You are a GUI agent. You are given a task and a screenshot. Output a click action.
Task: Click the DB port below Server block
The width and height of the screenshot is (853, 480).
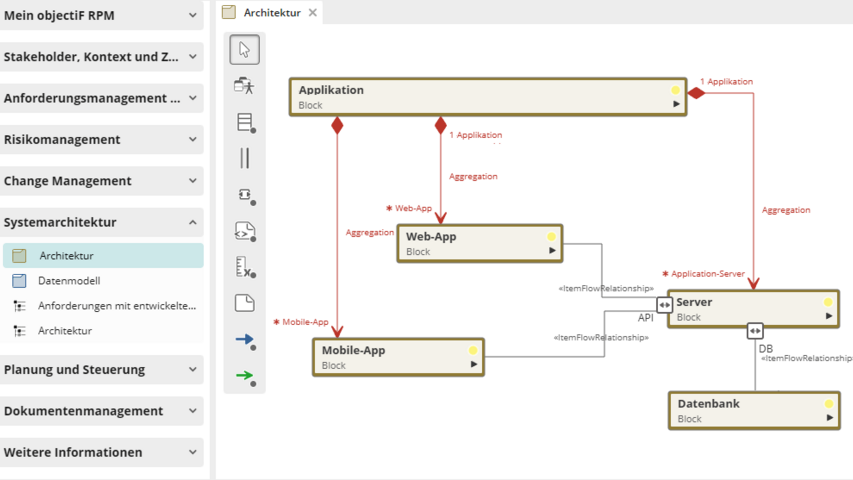755,331
